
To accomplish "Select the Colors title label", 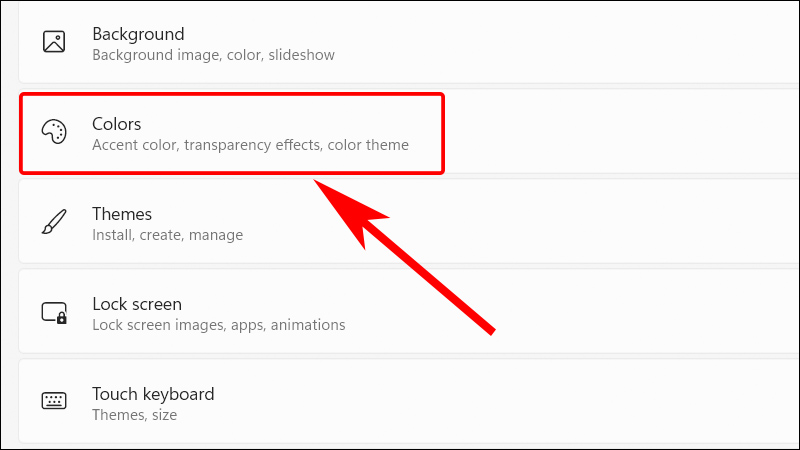I will [x=117, y=124].
